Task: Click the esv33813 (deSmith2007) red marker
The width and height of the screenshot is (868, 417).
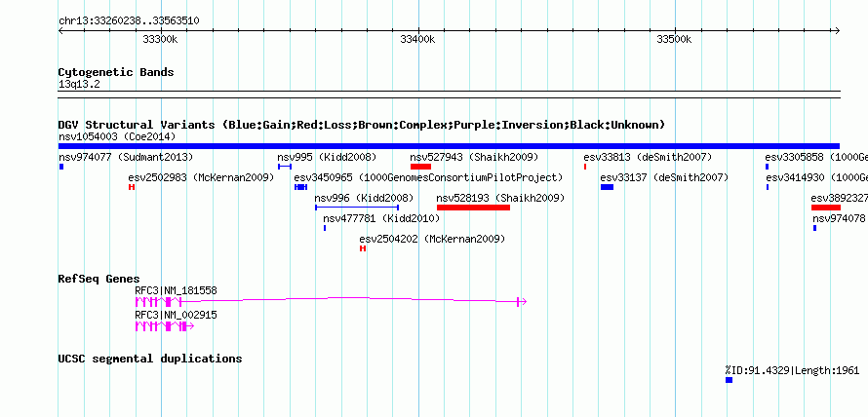Action: pyautogui.click(x=585, y=167)
